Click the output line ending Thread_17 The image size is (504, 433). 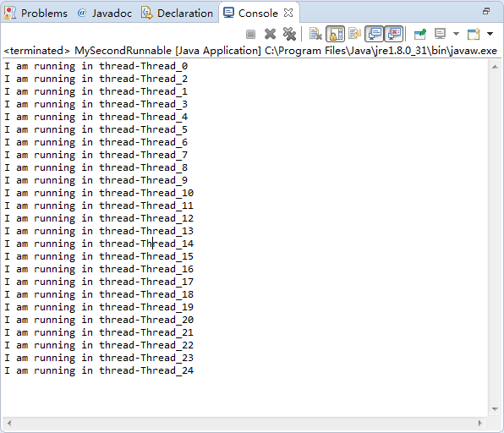coord(99,282)
